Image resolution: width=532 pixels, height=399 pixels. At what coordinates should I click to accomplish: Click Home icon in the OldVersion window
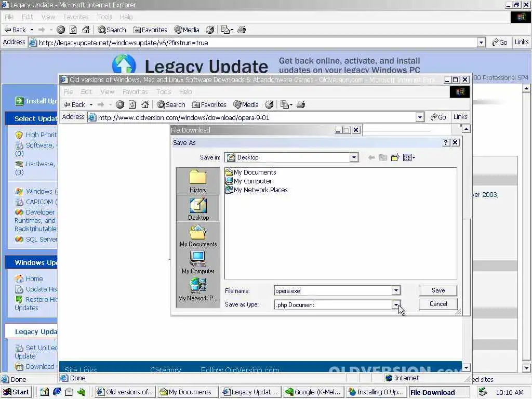(145, 104)
